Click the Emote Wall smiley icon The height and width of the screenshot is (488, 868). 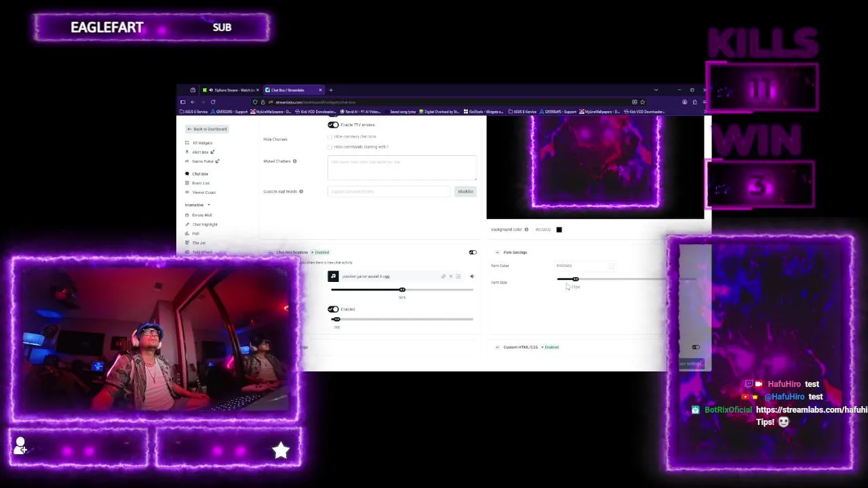click(x=187, y=216)
